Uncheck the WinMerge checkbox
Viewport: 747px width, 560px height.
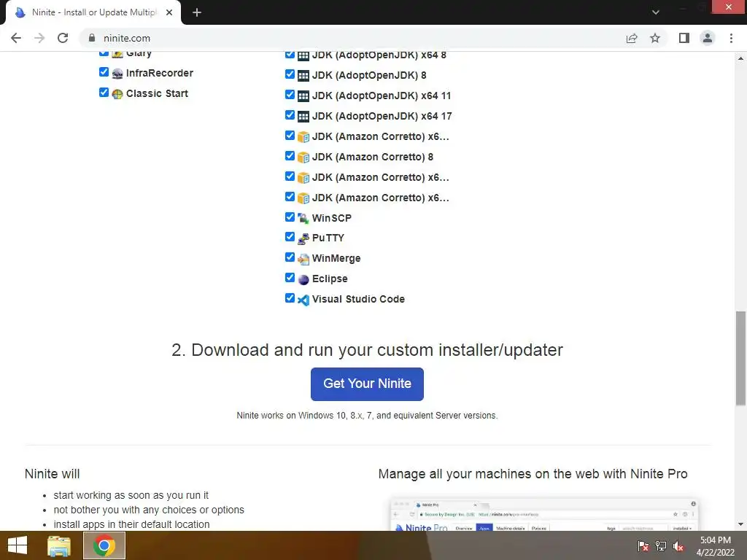(x=290, y=257)
